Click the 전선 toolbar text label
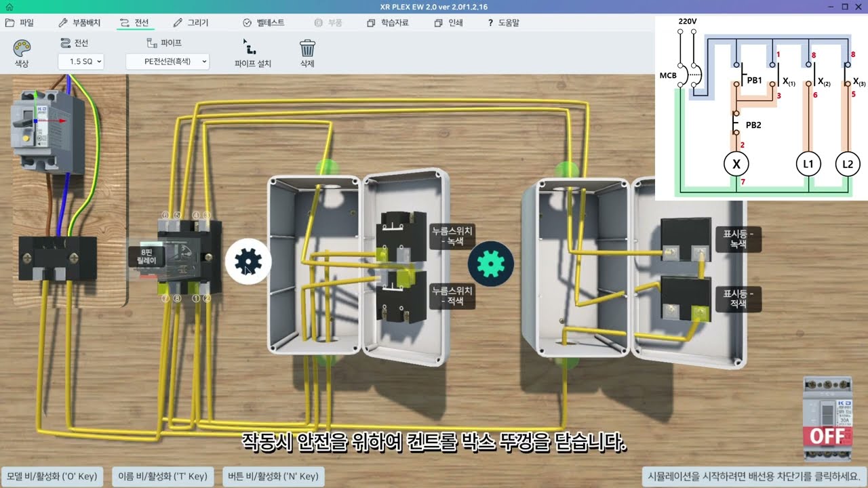 pyautogui.click(x=81, y=43)
